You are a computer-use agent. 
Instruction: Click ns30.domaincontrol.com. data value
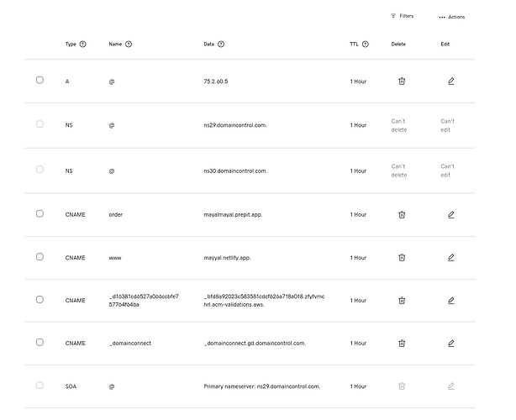235,171
